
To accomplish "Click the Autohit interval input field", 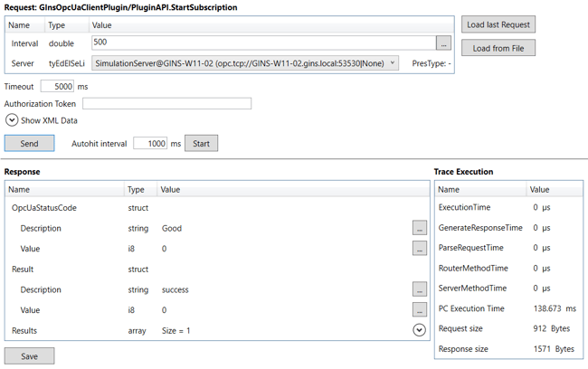I will (x=150, y=144).
